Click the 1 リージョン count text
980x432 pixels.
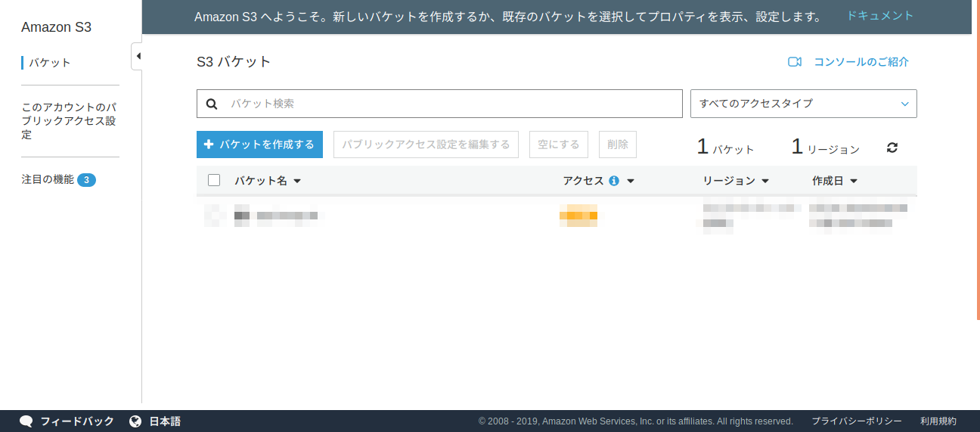coord(825,147)
